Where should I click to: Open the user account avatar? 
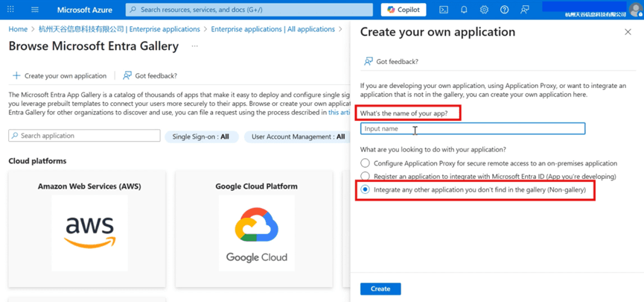[x=636, y=9]
